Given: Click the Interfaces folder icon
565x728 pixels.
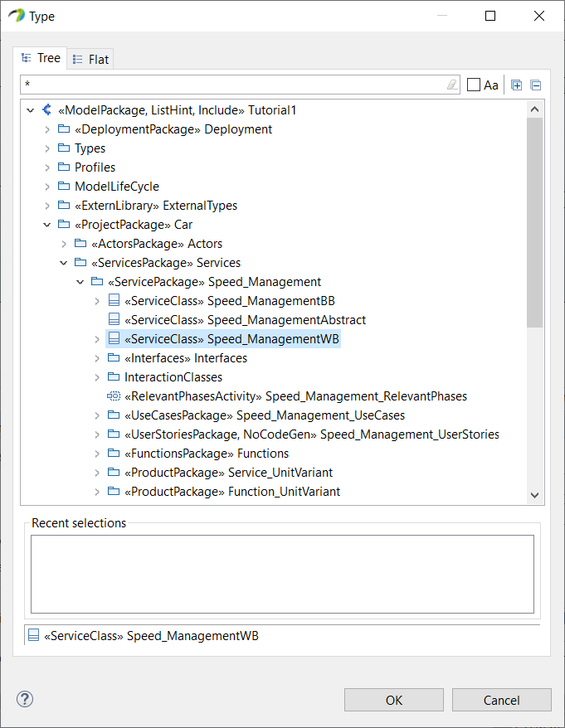Looking at the screenshot, I should 114,357.
